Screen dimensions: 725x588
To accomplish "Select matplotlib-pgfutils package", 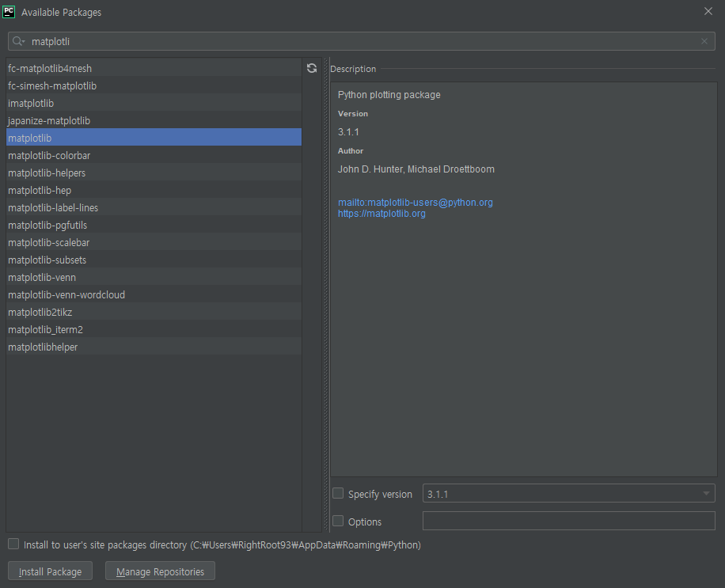I will [x=154, y=225].
